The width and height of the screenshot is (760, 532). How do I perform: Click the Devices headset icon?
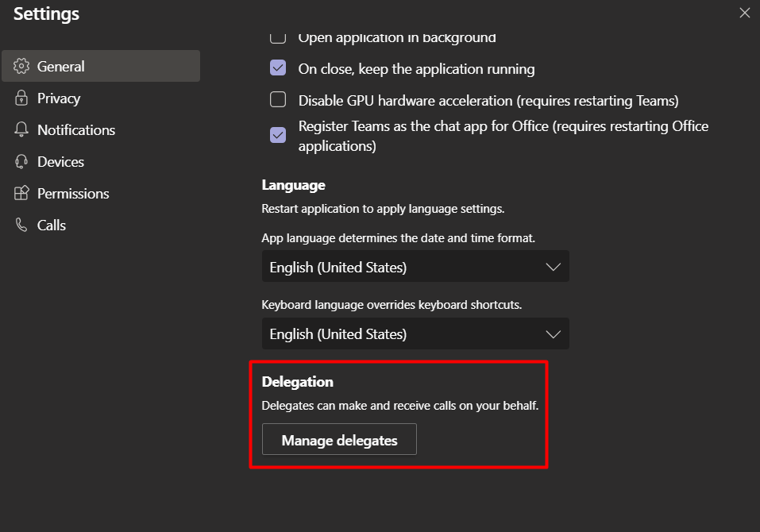pyautogui.click(x=21, y=161)
